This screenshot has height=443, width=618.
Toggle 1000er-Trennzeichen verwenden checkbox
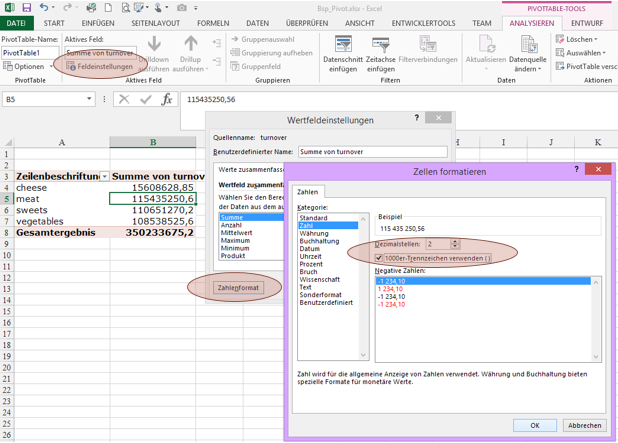point(379,258)
